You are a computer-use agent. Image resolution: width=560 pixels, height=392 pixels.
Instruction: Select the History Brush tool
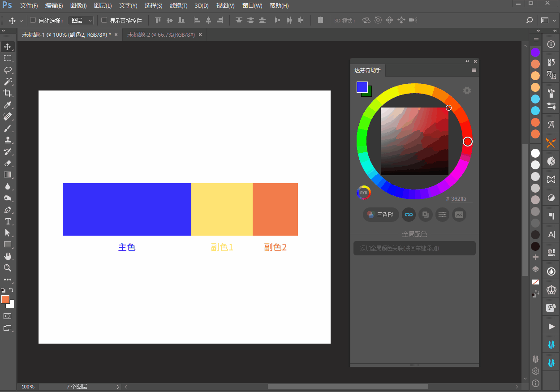click(x=8, y=151)
